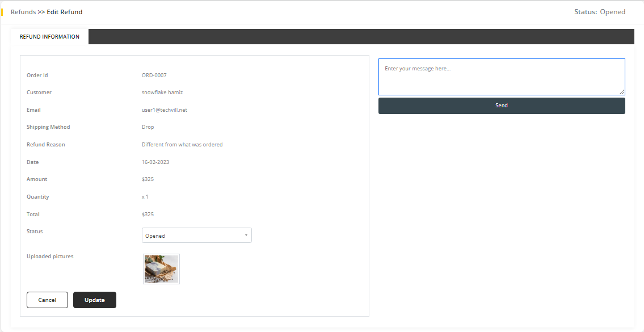This screenshot has height=332, width=644.
Task: Select the customer name snowflake hamiz
Action: pos(162,93)
